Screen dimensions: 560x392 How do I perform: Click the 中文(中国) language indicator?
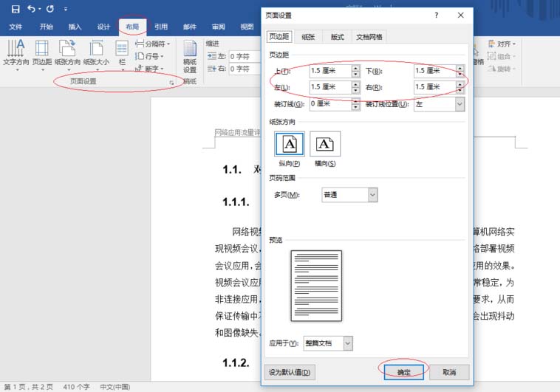point(115,387)
